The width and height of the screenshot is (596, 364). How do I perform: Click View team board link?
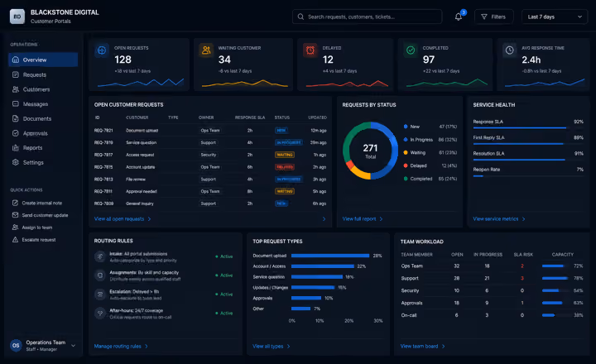pos(422,346)
